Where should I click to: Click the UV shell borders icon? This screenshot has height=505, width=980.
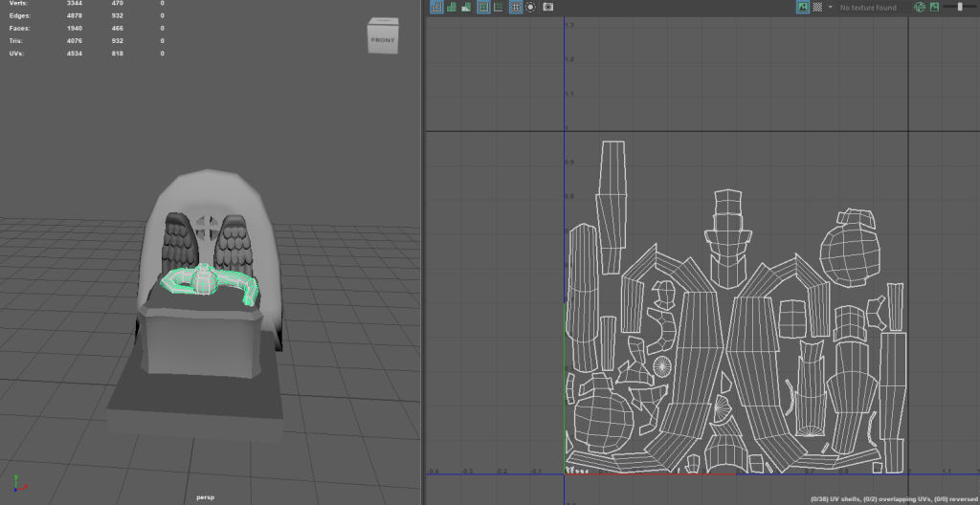[499, 7]
